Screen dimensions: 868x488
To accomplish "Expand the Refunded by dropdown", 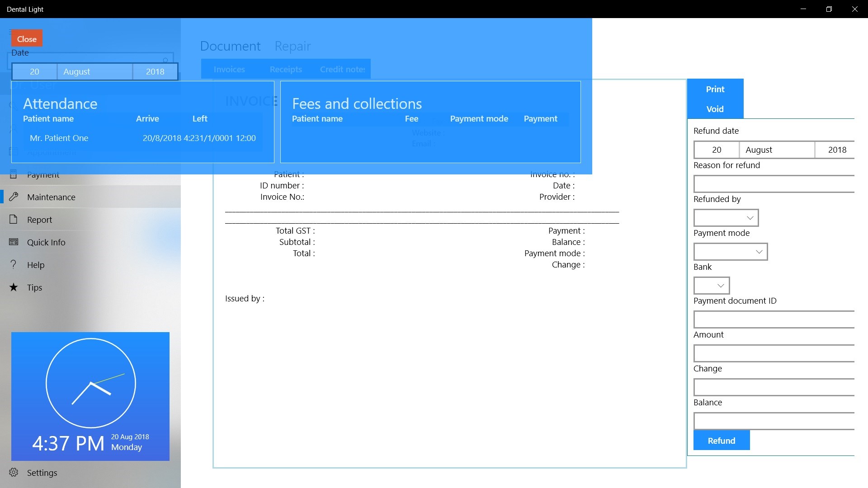I will (x=726, y=218).
